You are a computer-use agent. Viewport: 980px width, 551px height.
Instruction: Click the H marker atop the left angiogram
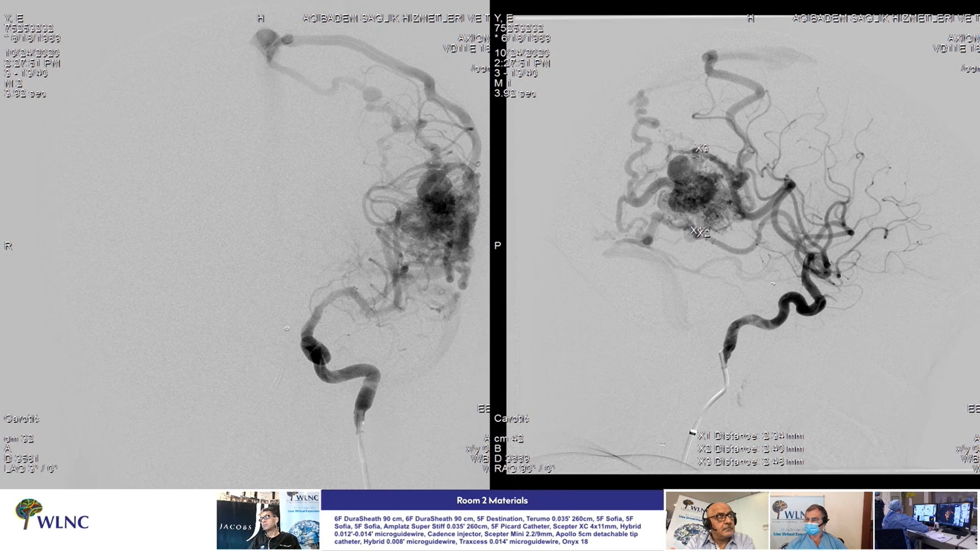click(x=261, y=19)
